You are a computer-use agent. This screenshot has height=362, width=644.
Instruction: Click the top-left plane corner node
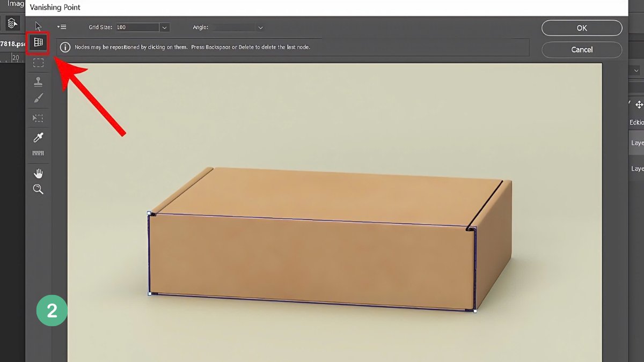coord(149,213)
